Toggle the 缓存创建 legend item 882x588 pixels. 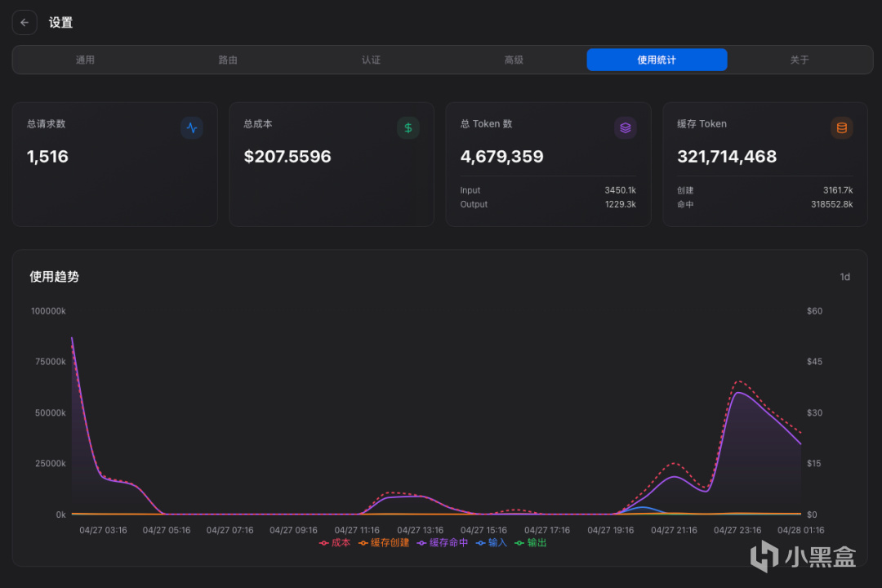[x=384, y=542]
